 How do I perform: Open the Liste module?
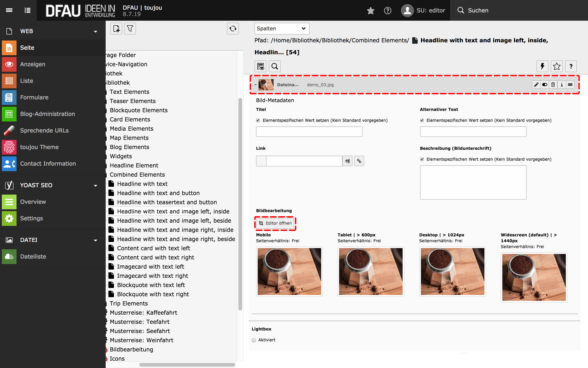pos(27,81)
